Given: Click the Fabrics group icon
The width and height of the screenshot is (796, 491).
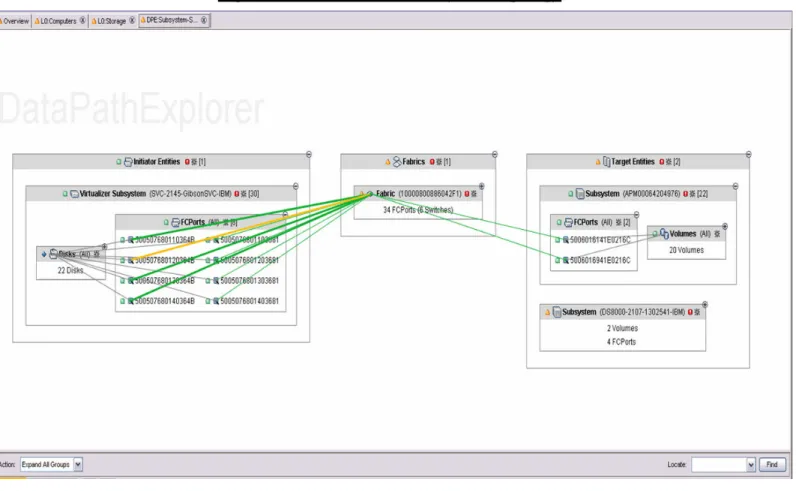Looking at the screenshot, I should pos(397,162).
